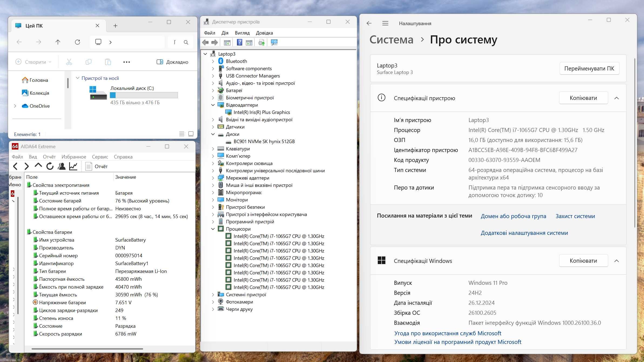644x362 pixels.
Task: Open Файл menu in Device Manager
Action: click(210, 33)
